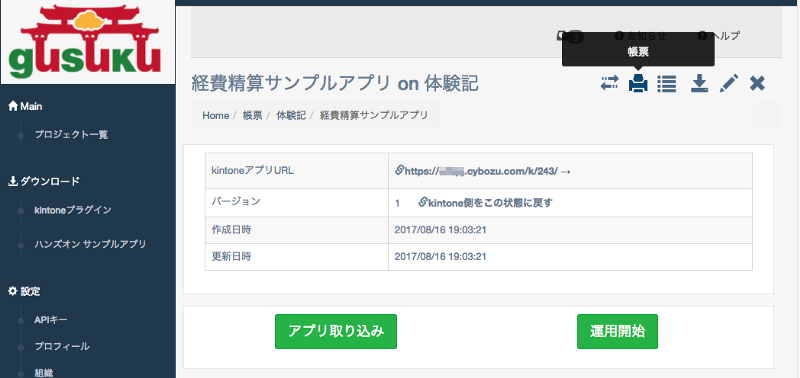The image size is (800, 378).
Task: Click the sync arrows icon beside title
Action: (x=609, y=83)
